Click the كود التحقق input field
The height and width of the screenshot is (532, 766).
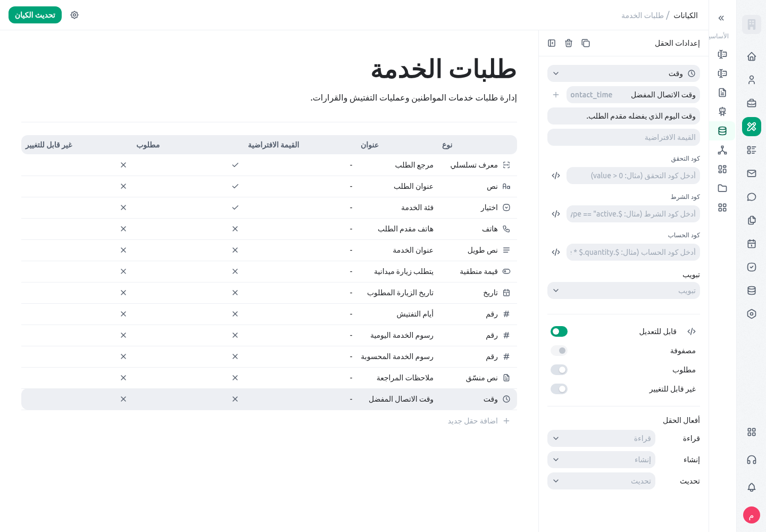(633, 176)
